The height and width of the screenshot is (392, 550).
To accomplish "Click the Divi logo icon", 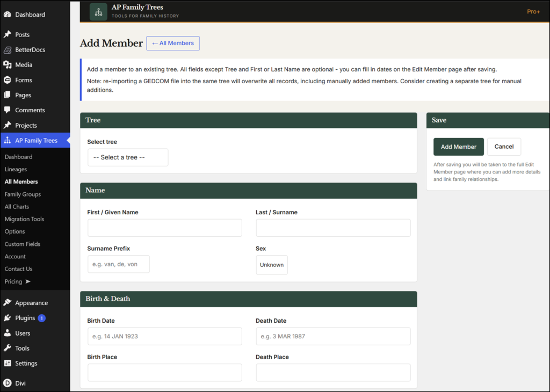I will pyautogui.click(x=8, y=383).
